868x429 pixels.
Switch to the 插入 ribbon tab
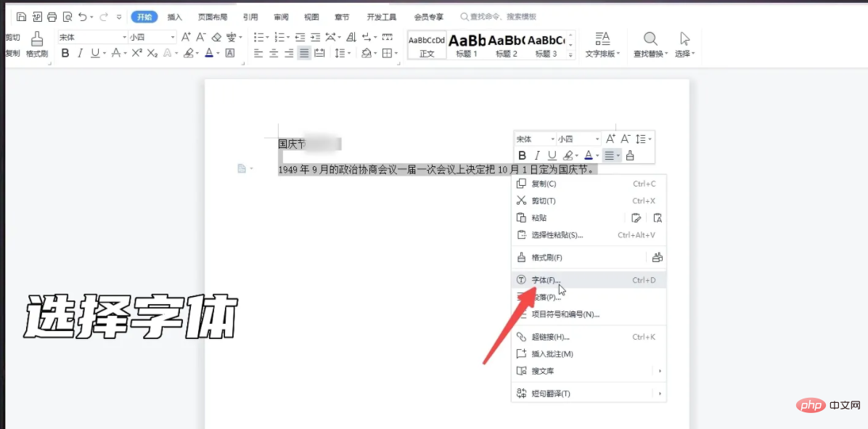(173, 16)
